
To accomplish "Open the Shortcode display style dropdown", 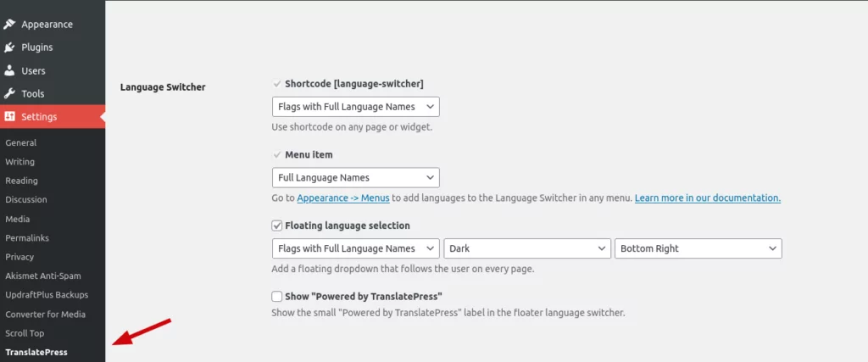I will tap(356, 107).
